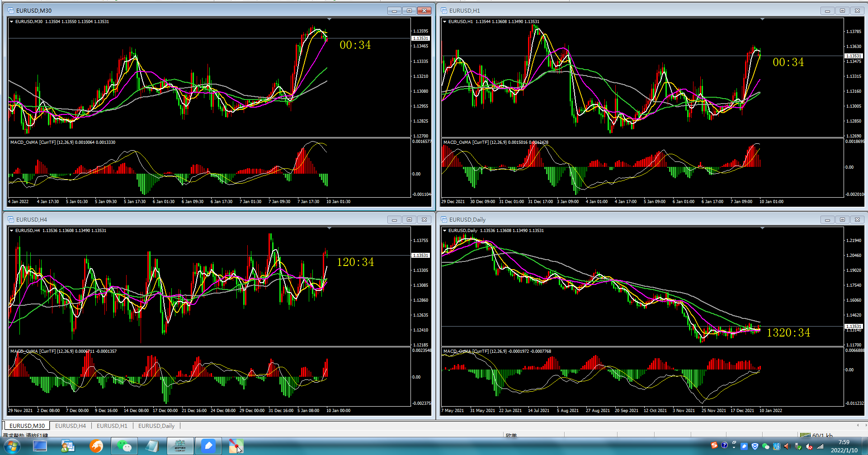This screenshot has height=455, width=868.
Task: Open the blue pen app on the taskbar
Action: [x=208, y=446]
